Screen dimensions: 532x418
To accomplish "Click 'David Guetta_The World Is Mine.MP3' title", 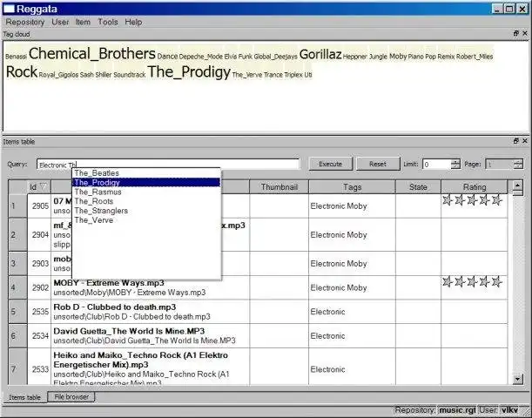I will [129, 331].
